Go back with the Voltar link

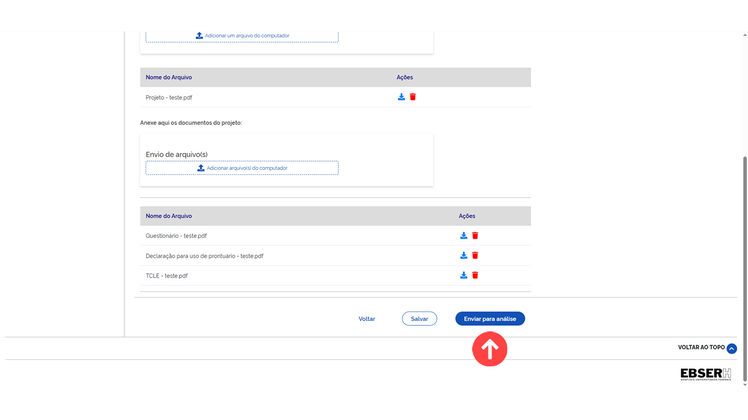click(367, 319)
